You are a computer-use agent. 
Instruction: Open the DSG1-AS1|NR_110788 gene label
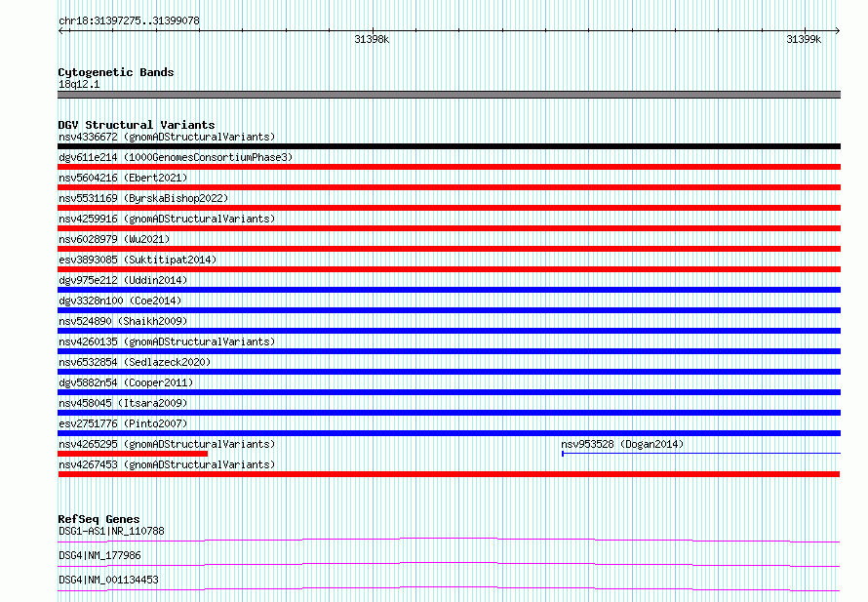click(111, 531)
